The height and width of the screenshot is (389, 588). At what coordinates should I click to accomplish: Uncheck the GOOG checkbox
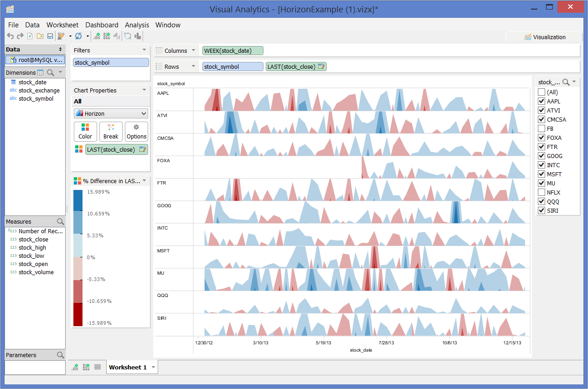pos(541,156)
